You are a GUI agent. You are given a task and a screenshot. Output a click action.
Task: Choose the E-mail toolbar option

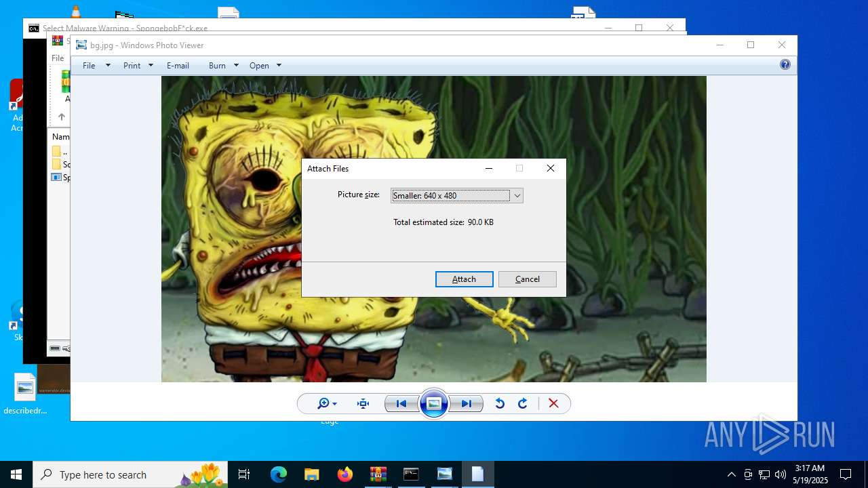click(x=178, y=66)
